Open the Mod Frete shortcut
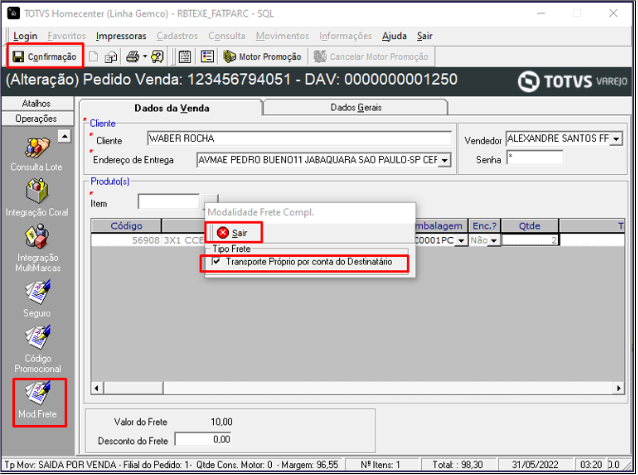The width and height of the screenshot is (638, 475). (39, 402)
